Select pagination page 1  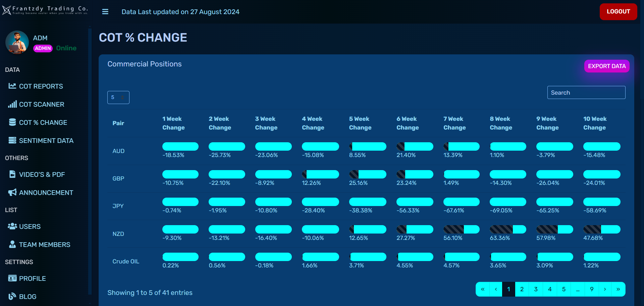(508, 289)
